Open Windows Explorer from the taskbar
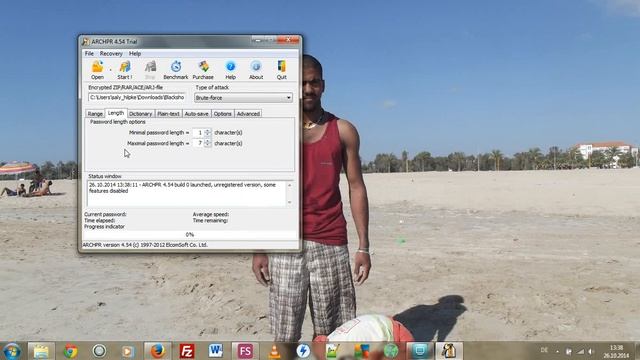Screen dimensions: 640x360 [x=41, y=351]
